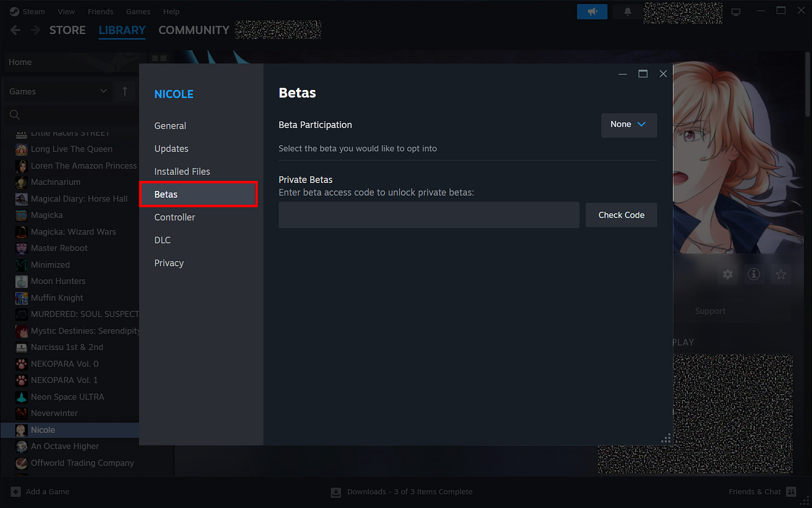Screen dimensions: 812x508
Task: Switch to Big Picture mode monitor icon
Action: tap(736, 12)
